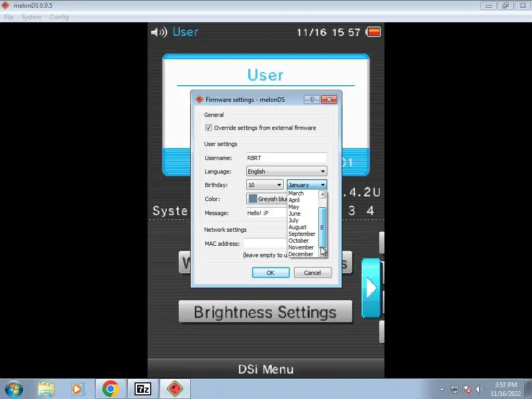The image size is (532, 399).
Task: Open the File menu
Action: [9, 17]
